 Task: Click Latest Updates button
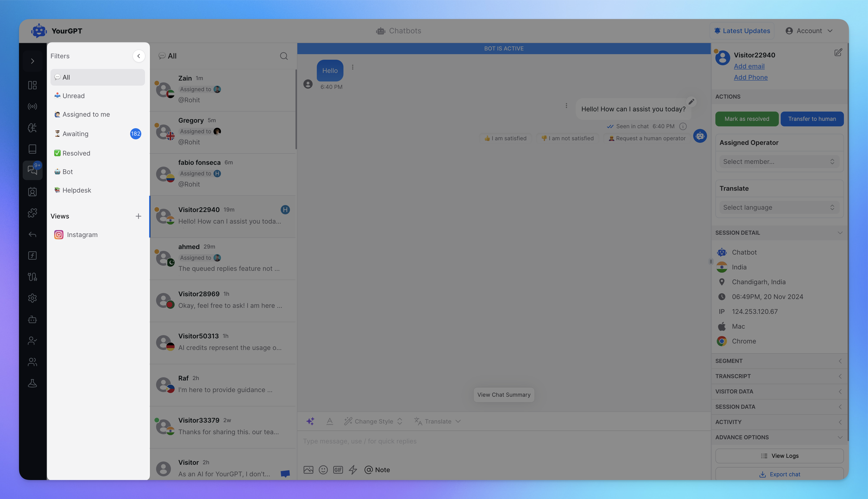tap(742, 31)
